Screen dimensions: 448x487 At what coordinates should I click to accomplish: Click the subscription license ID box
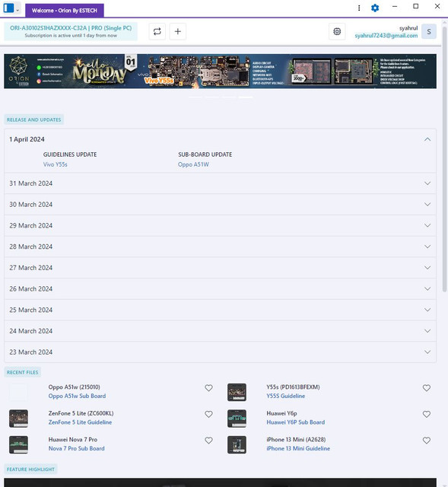pos(71,31)
